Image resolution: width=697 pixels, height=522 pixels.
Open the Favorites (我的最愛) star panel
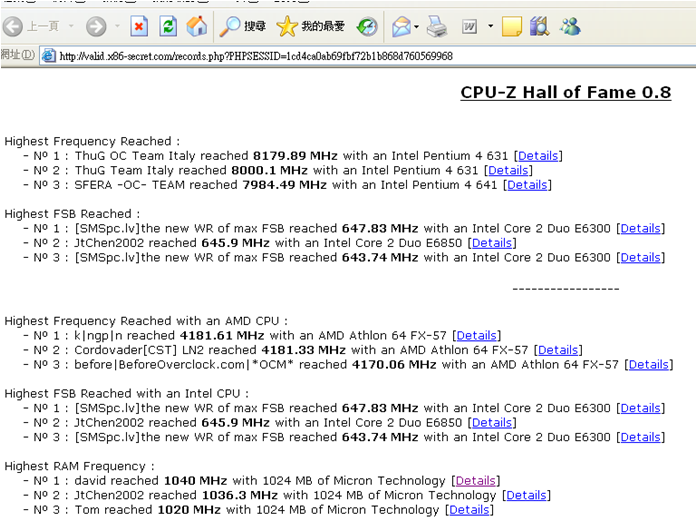point(311,26)
